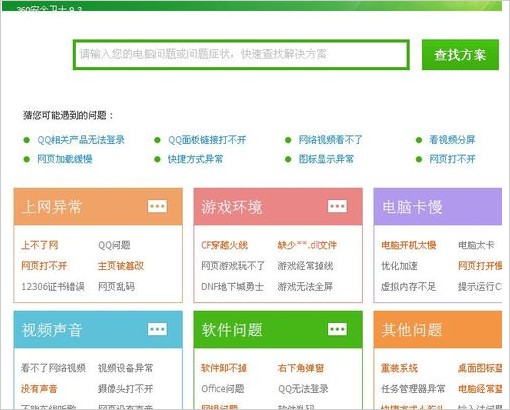510x410 pixels.
Task: Choose 游戏经常掉线 entry
Action: coord(305,266)
